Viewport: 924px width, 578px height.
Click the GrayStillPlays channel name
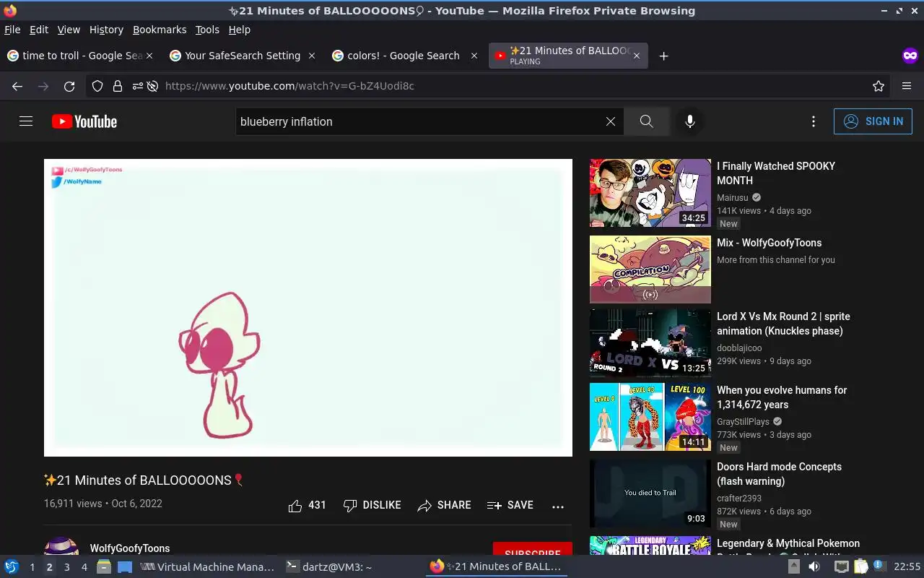point(743,421)
